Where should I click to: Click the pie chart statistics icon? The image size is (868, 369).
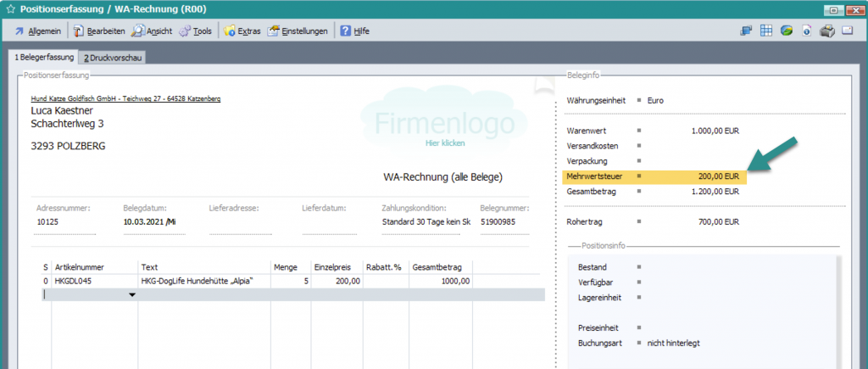click(787, 31)
